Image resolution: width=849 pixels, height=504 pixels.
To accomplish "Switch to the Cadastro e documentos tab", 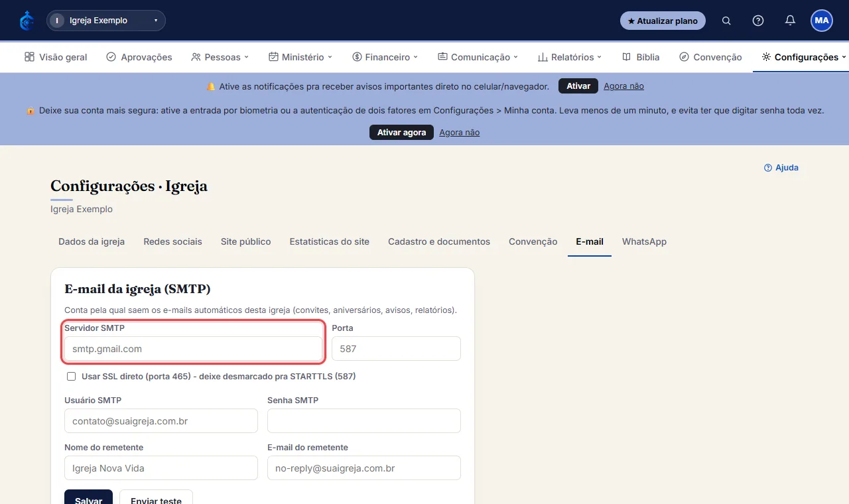I will point(439,241).
